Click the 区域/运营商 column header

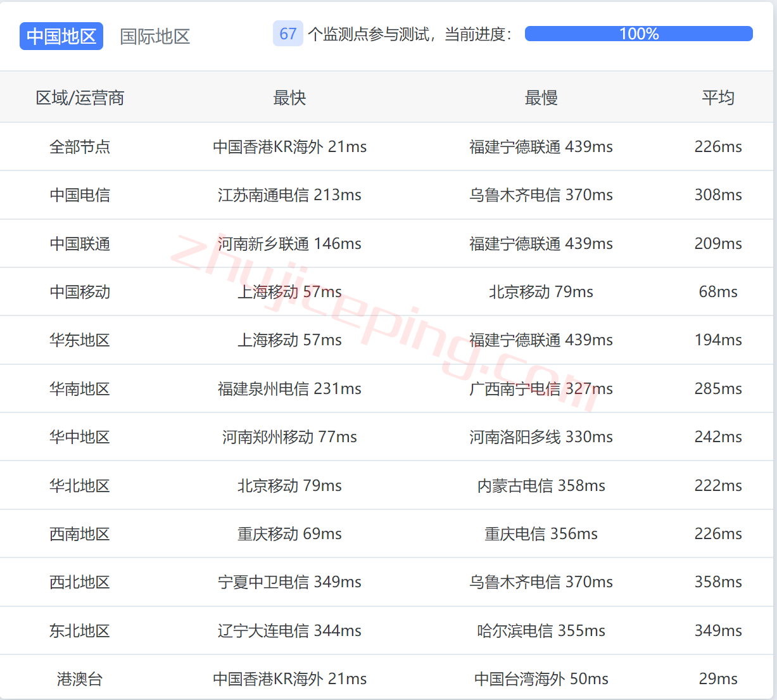click(x=80, y=97)
